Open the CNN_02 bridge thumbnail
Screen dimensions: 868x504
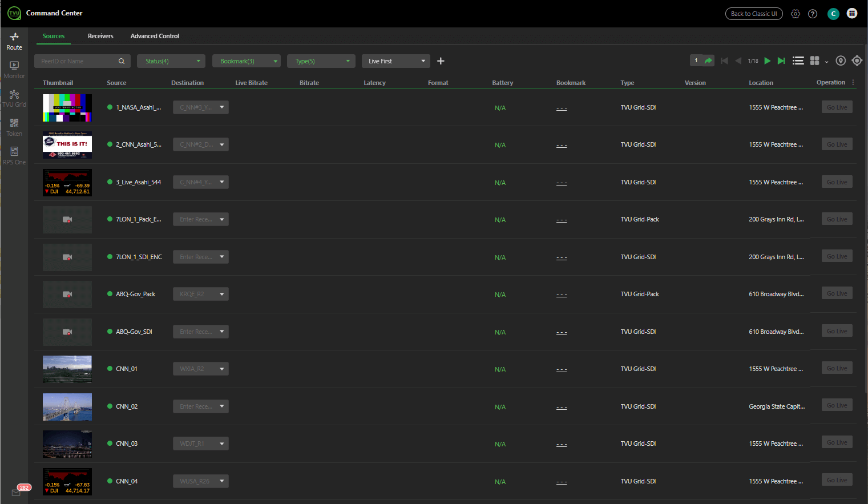(67, 407)
